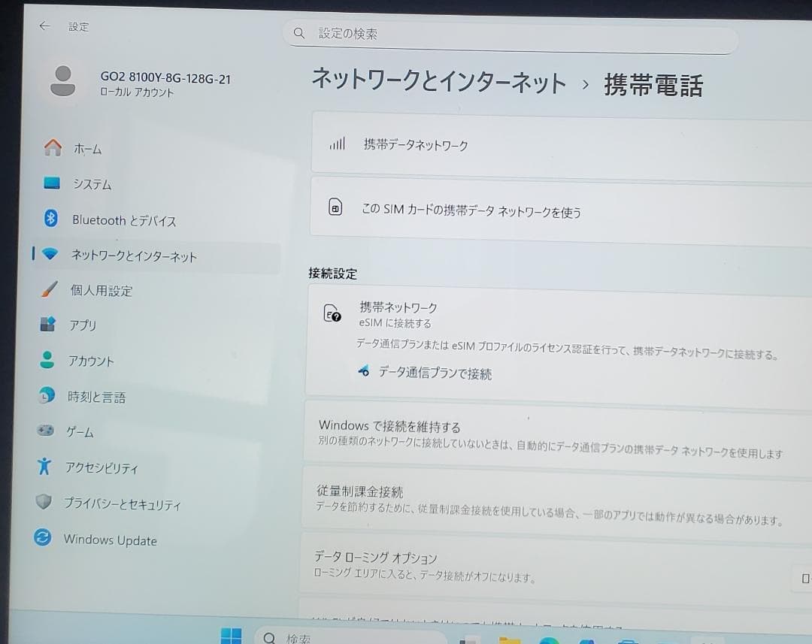Viewport: 812px width, 644px height.
Task: Click the cellular signal bars icon
Action: click(336, 144)
